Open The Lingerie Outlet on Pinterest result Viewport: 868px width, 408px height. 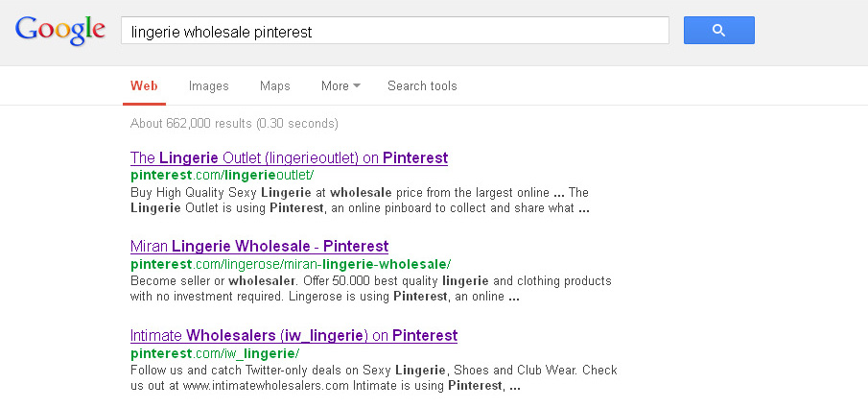(x=289, y=158)
